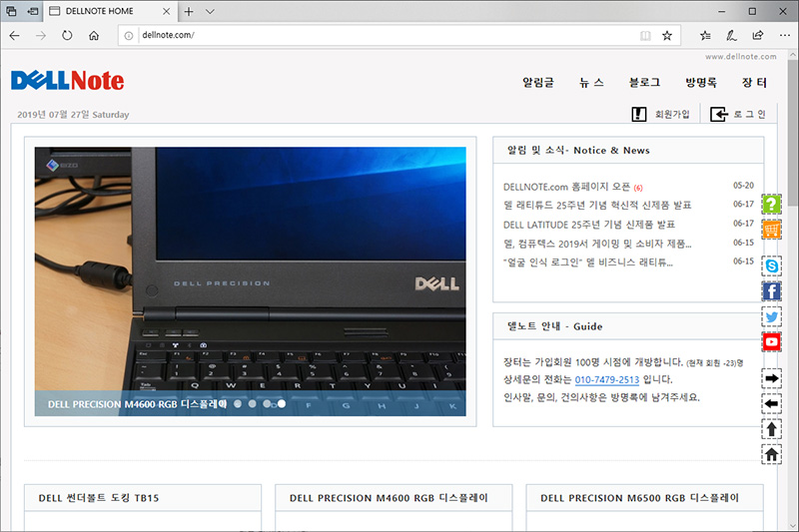This screenshot has width=799, height=532.
Task: Click the set tabs aside icon
Action: point(33,11)
